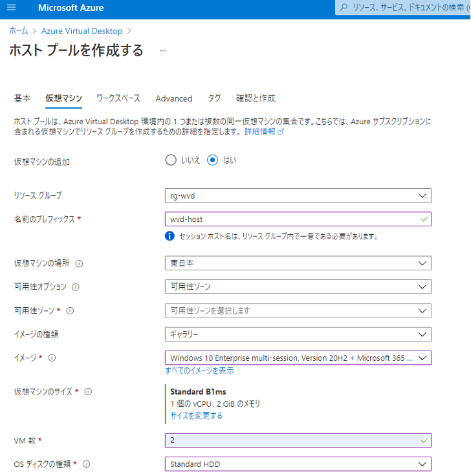Click info icon next to OS ディスクの種類
This screenshot has width=471, height=476.
[x=86, y=464]
